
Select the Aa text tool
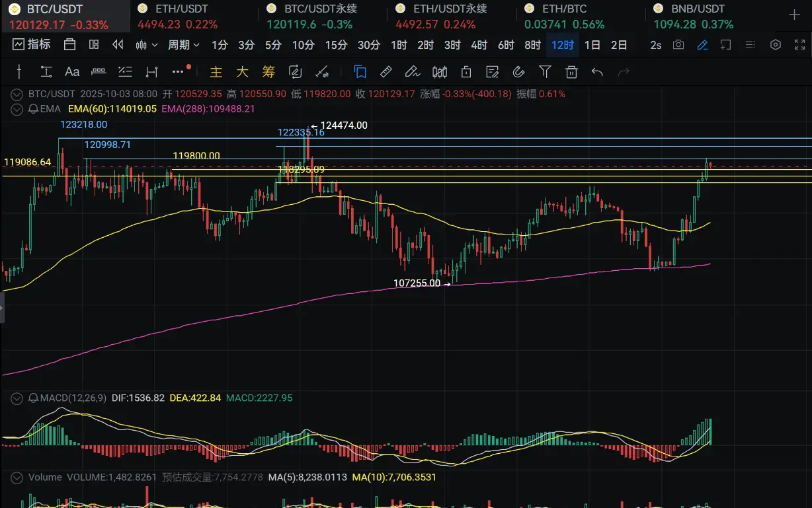point(72,72)
